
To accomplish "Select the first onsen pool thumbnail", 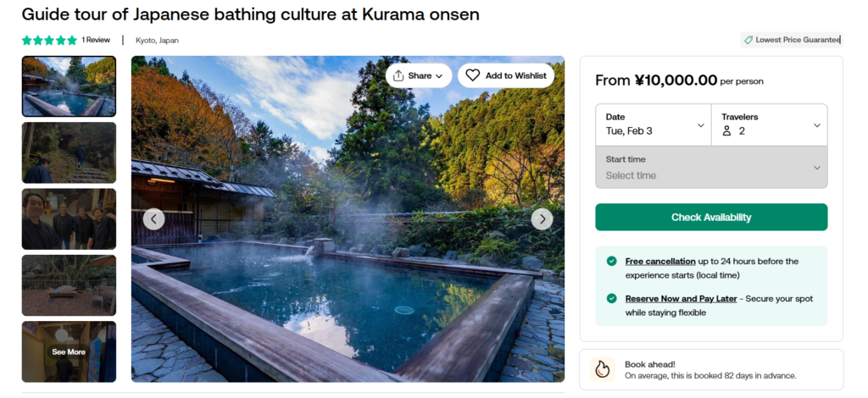I will 69,86.
